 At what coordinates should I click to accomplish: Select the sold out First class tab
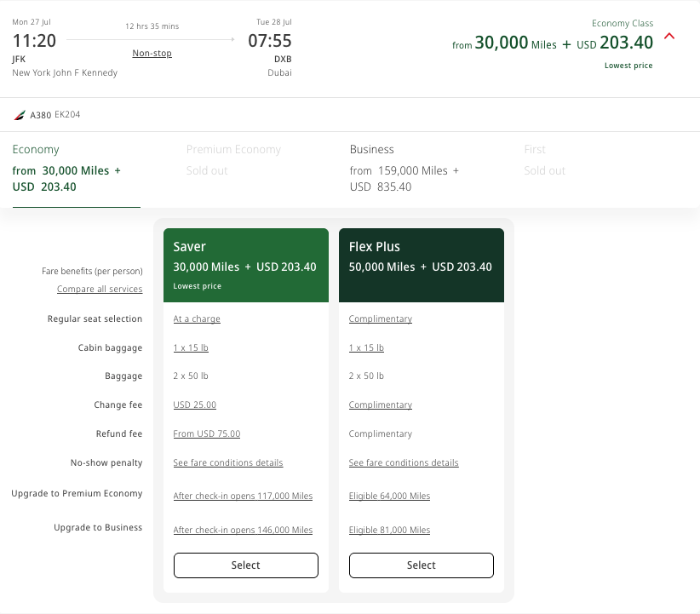tap(545, 160)
